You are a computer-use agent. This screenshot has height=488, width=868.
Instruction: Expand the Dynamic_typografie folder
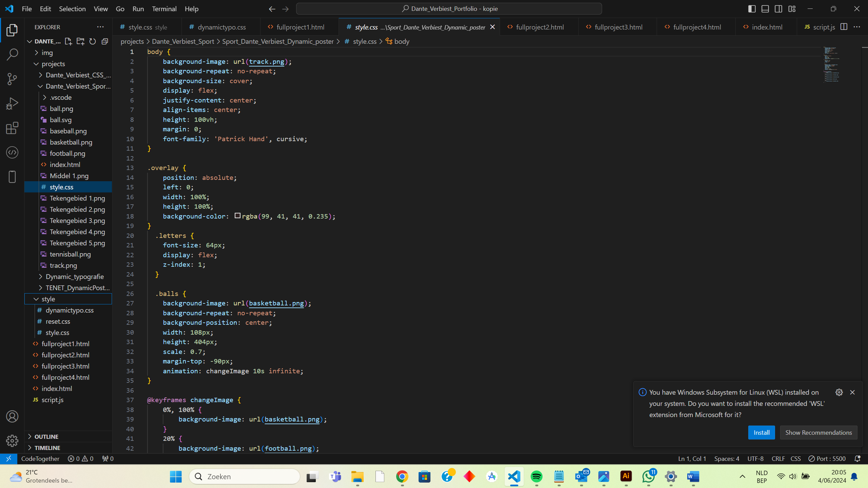68,277
